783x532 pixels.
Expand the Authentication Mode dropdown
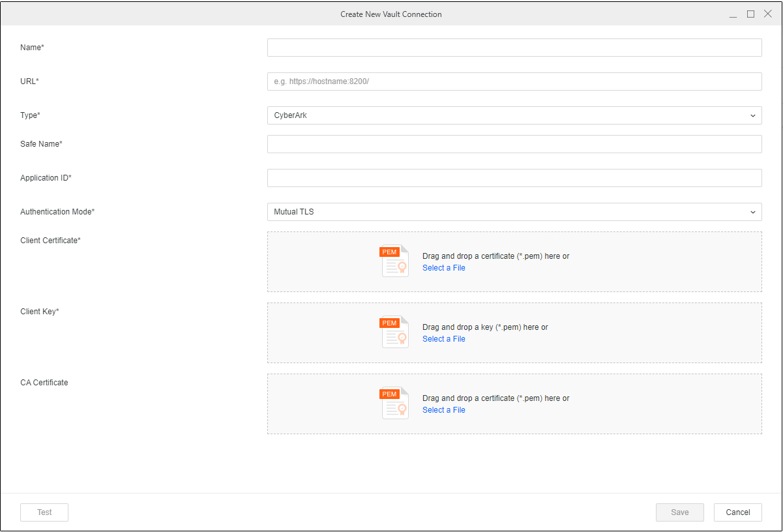click(514, 212)
